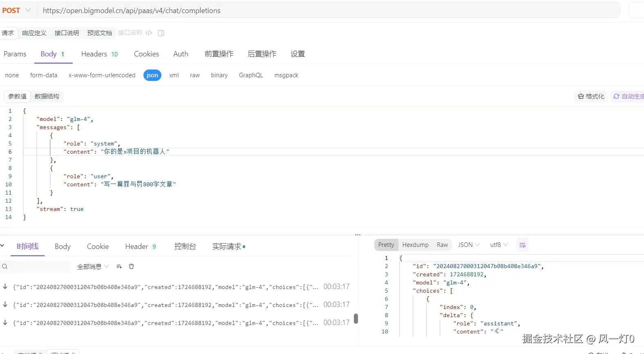Image resolution: width=644 pixels, height=354 pixels.
Task: Toggle the word wrap icon
Action: 522,245
